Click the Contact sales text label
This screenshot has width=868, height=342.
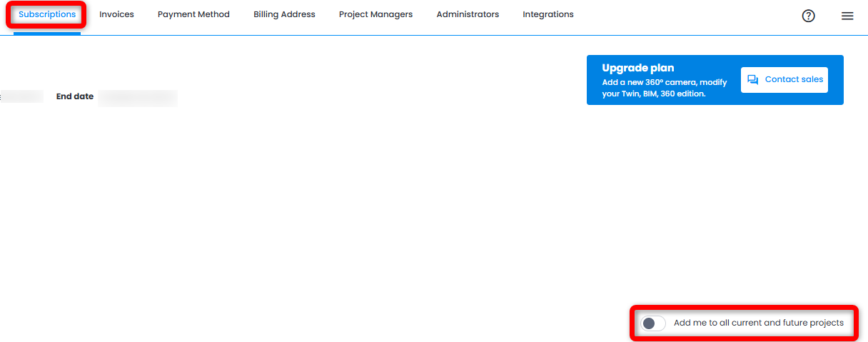(x=794, y=79)
